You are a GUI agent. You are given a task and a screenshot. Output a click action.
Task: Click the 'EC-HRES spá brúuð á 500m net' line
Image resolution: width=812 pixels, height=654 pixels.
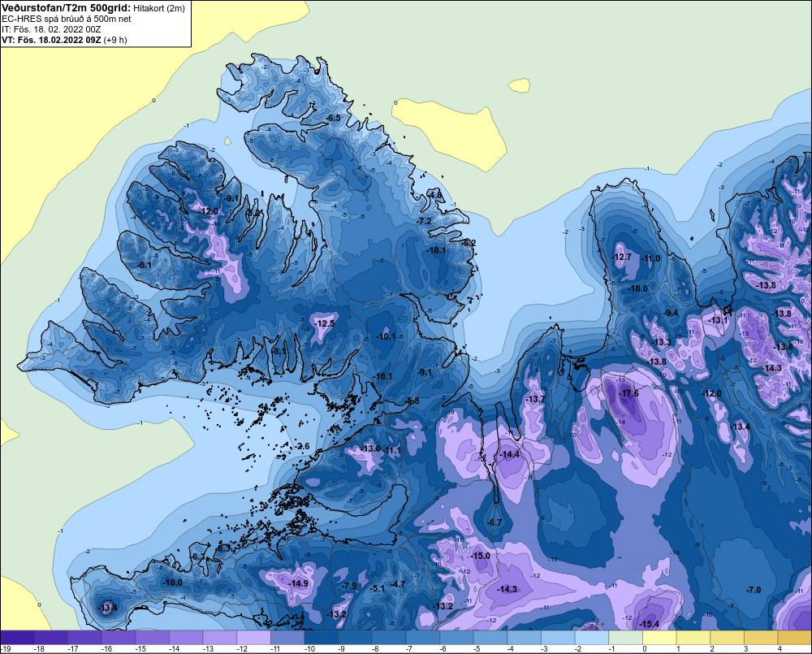point(67,19)
